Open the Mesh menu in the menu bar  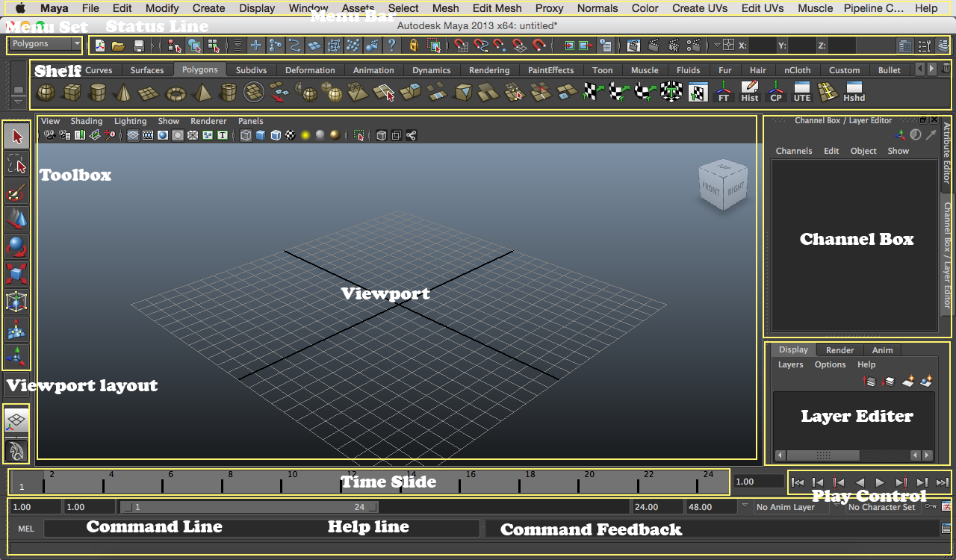coord(445,8)
